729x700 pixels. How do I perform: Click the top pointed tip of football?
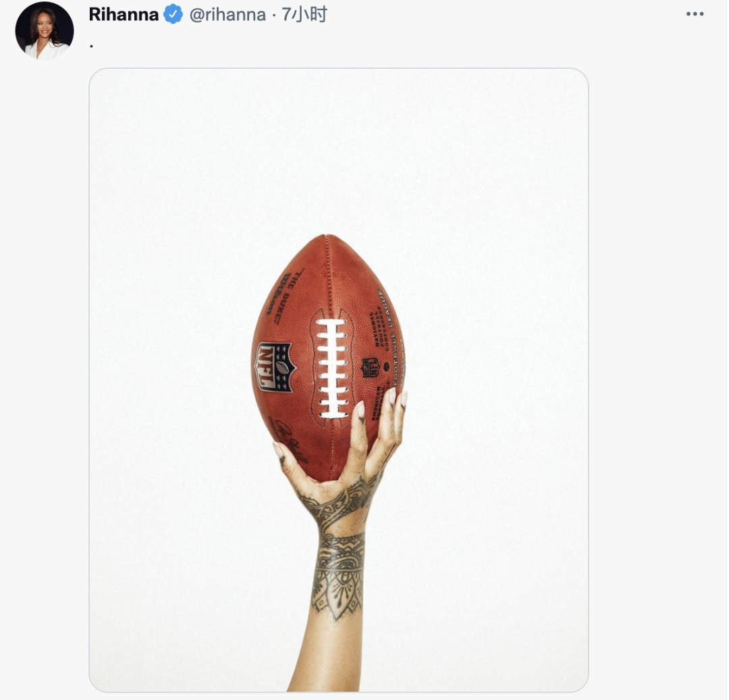click(327, 240)
